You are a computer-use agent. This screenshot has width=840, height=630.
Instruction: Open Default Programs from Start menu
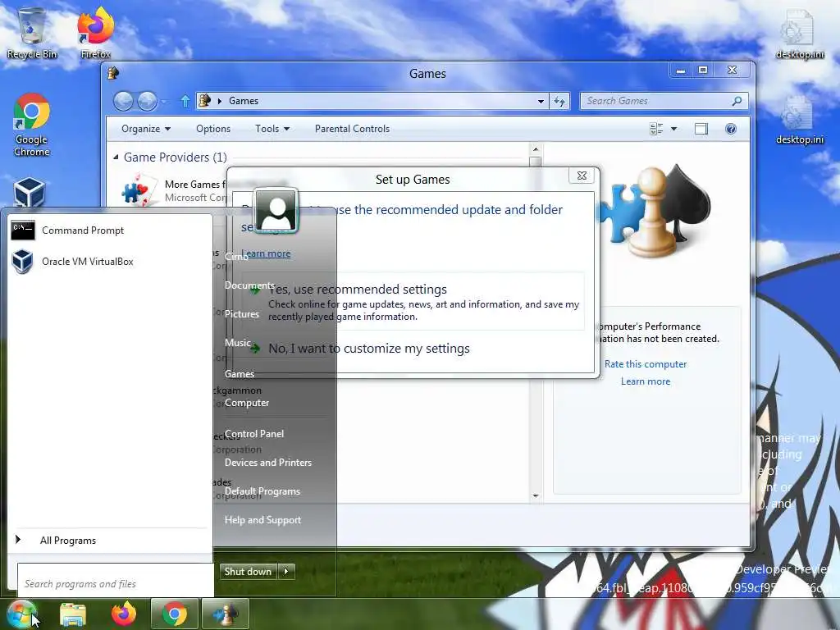262,491
